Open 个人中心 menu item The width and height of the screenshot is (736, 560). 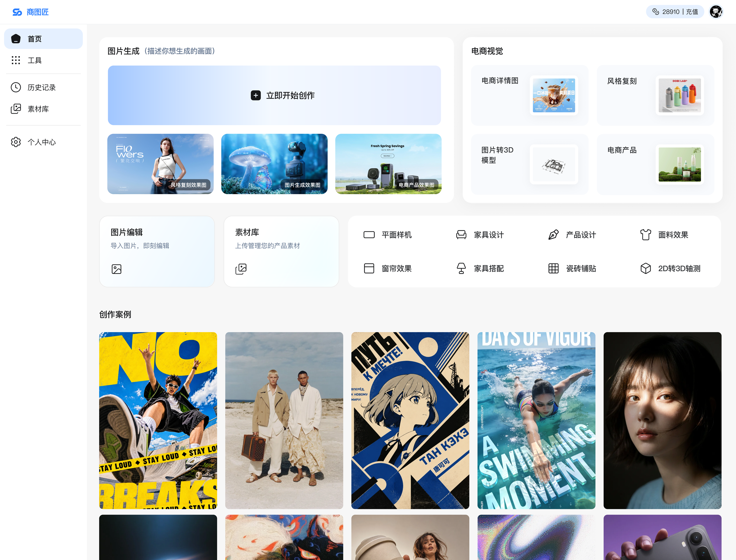coord(43,142)
